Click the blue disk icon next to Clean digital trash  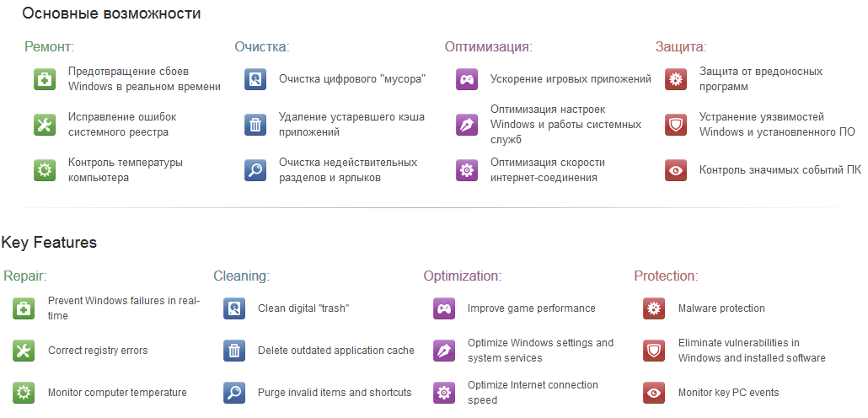234,308
